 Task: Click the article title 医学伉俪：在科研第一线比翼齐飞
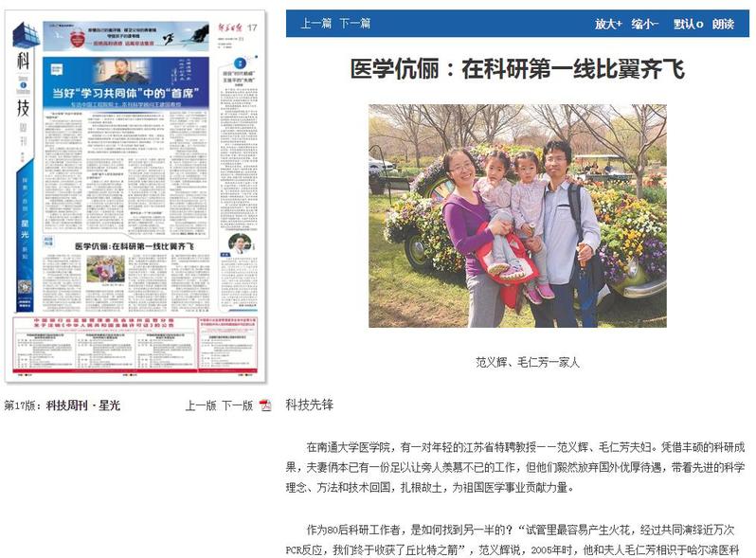pyautogui.click(x=517, y=68)
